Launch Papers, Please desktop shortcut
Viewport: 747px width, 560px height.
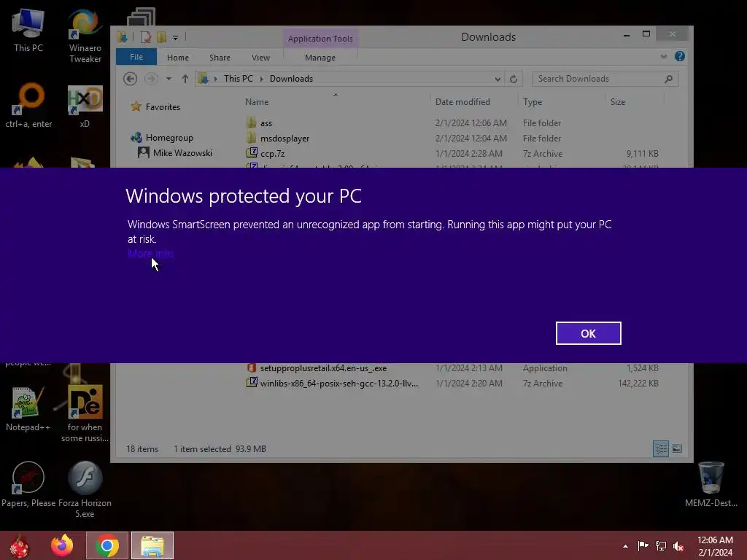[x=28, y=485]
